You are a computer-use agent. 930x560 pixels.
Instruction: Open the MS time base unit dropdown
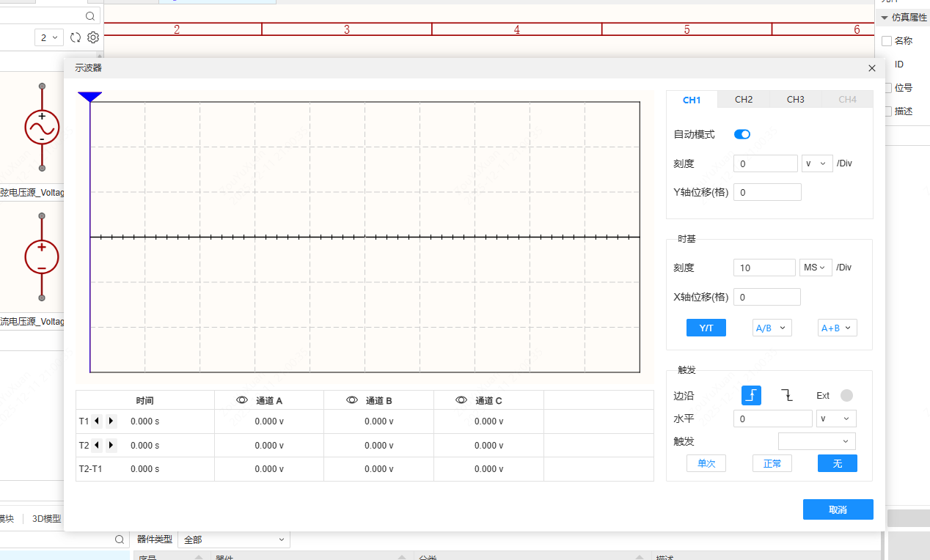(x=816, y=267)
